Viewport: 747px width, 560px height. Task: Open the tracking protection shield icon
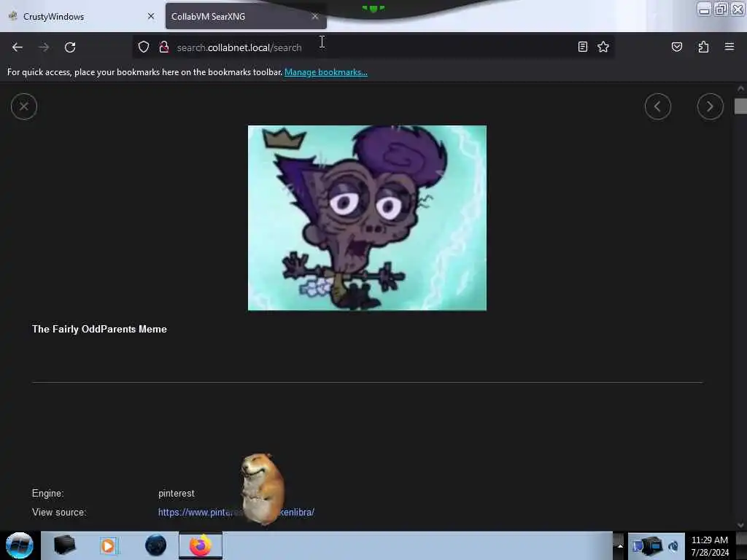pos(144,47)
